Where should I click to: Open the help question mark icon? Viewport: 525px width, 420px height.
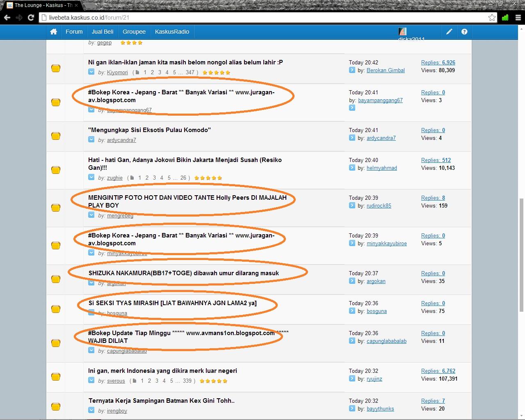click(464, 32)
